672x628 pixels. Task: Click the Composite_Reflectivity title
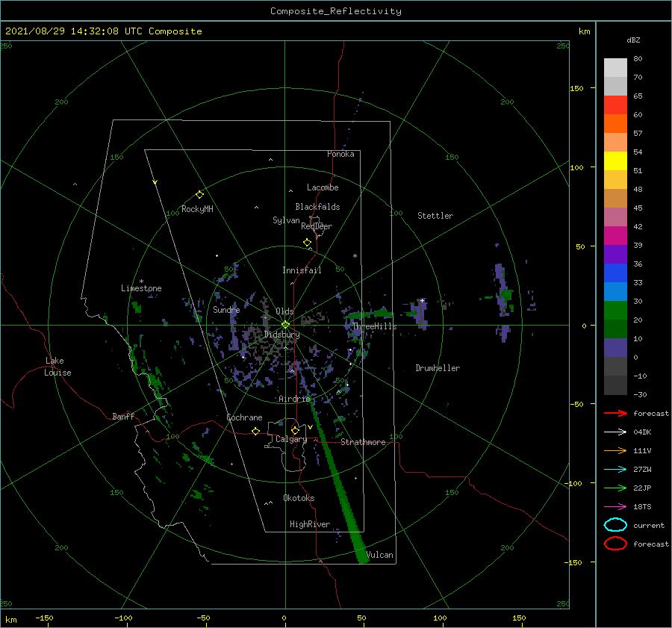click(336, 11)
